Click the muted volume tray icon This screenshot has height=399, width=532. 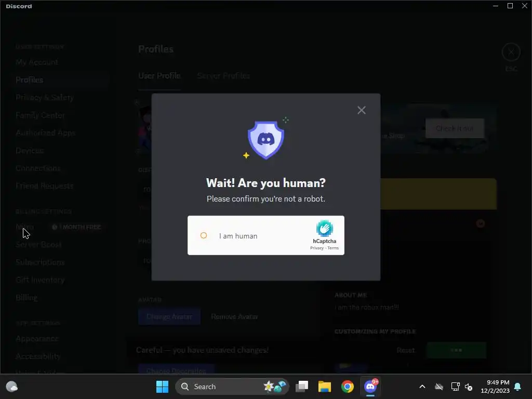click(x=469, y=387)
